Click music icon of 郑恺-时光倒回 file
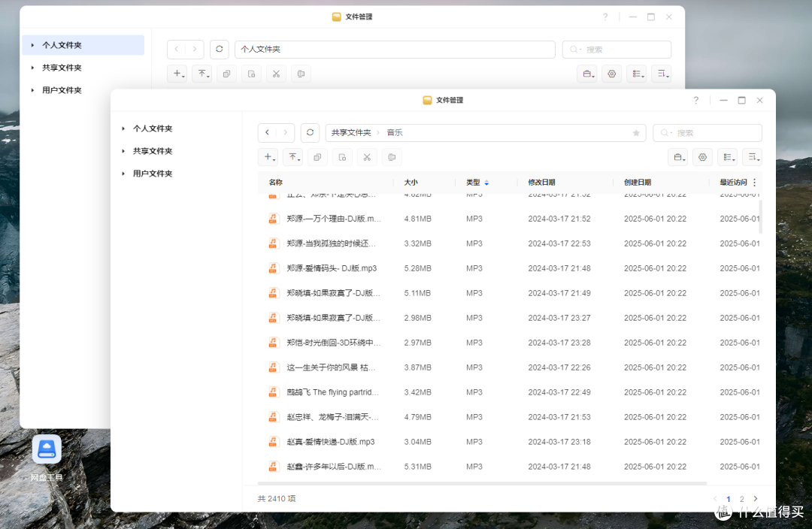Screen dimensions: 812x529 click(x=273, y=342)
